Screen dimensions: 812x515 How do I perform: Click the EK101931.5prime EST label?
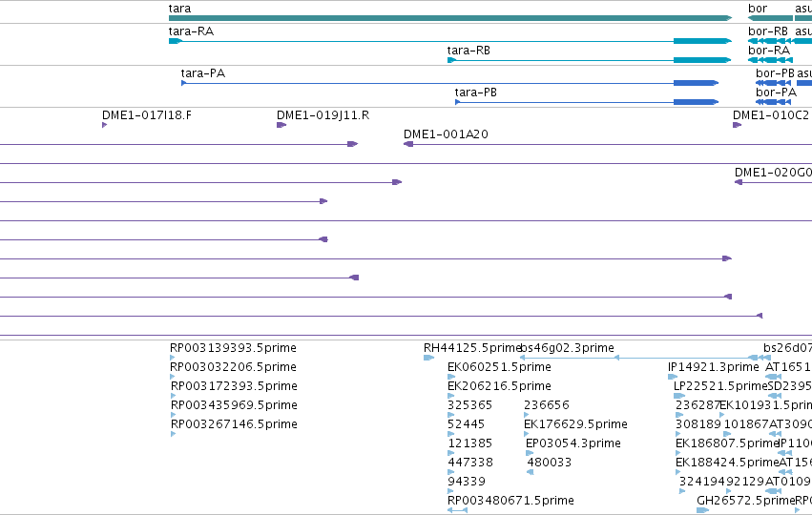coord(765,404)
